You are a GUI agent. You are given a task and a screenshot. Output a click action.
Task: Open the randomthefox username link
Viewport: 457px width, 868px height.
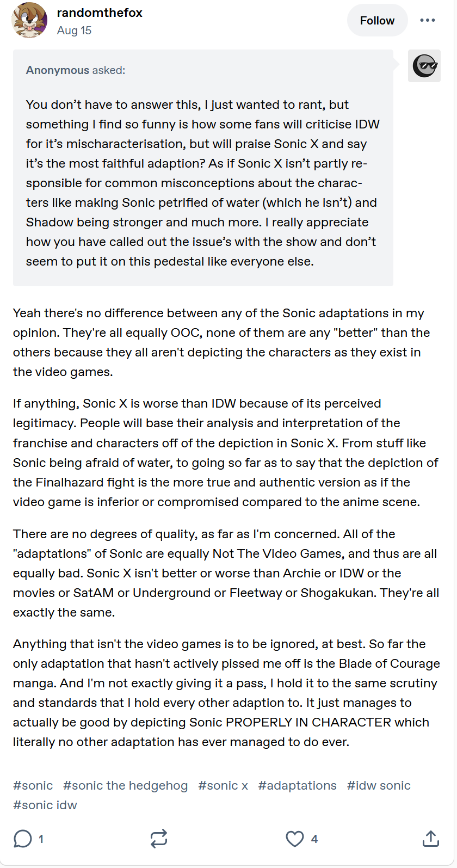100,13
